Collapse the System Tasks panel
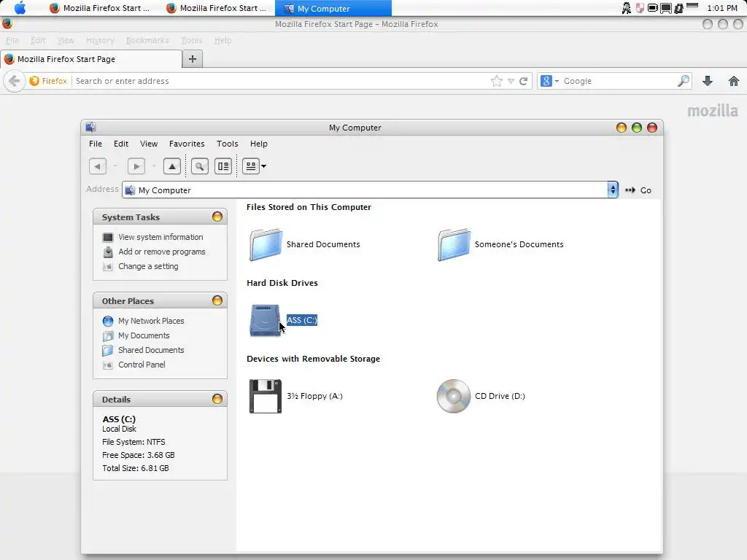Screen dimensions: 747x560 (217, 217)
